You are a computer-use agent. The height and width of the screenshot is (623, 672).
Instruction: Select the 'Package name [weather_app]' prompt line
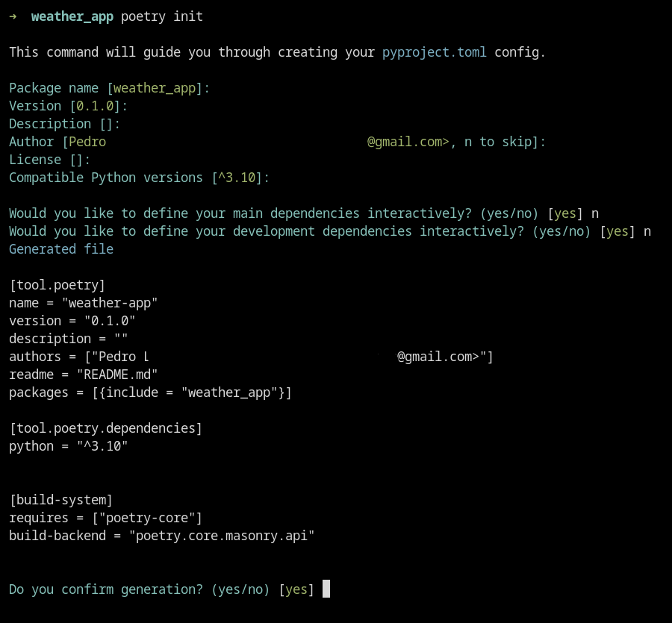pos(109,88)
